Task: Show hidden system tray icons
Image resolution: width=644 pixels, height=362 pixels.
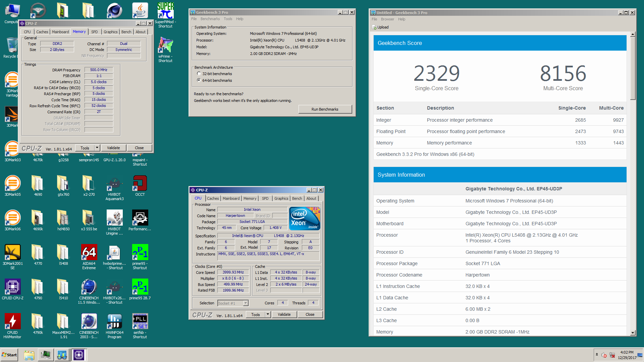Action: coord(597,355)
